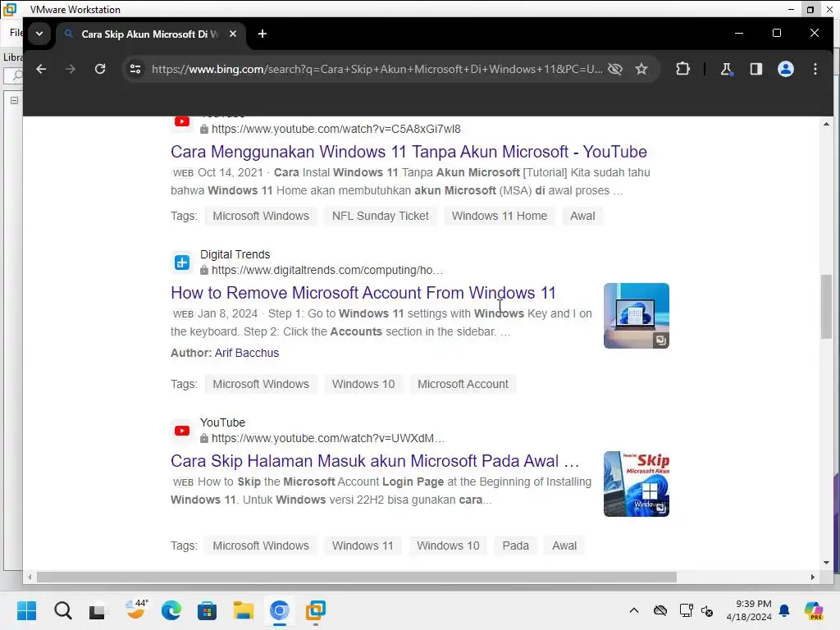Image resolution: width=840 pixels, height=630 pixels.
Task: Open Microsoft Store from taskbar
Action: click(207, 610)
